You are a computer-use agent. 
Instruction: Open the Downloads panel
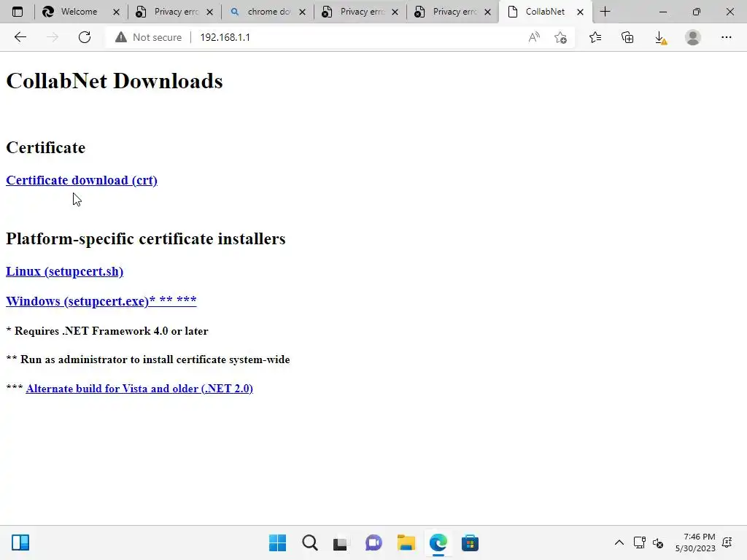point(660,37)
